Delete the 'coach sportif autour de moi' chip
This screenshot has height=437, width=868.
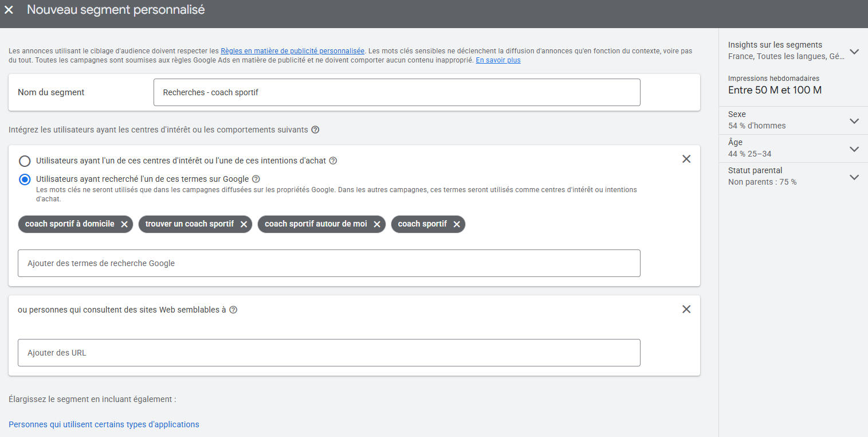[377, 224]
